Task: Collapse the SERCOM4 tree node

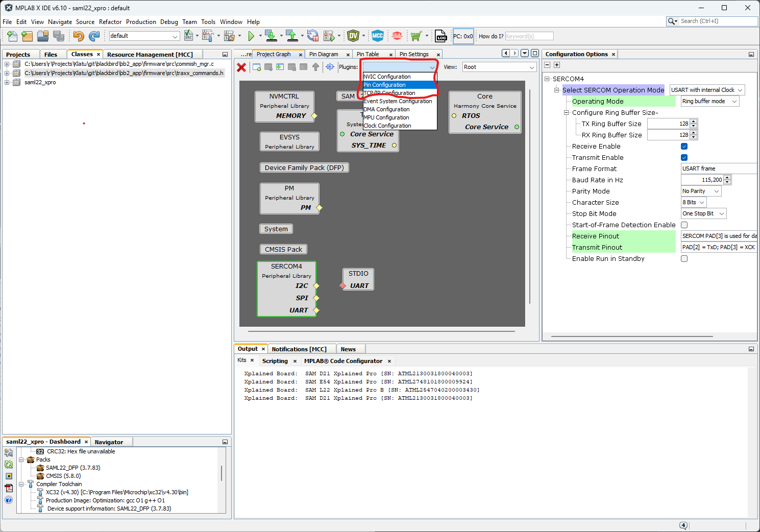Action: tap(547, 79)
